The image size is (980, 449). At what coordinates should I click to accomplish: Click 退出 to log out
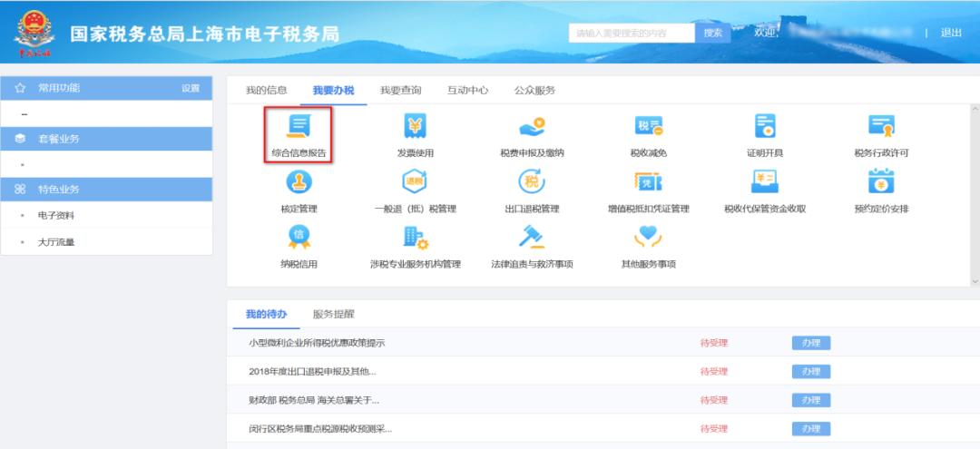(951, 33)
